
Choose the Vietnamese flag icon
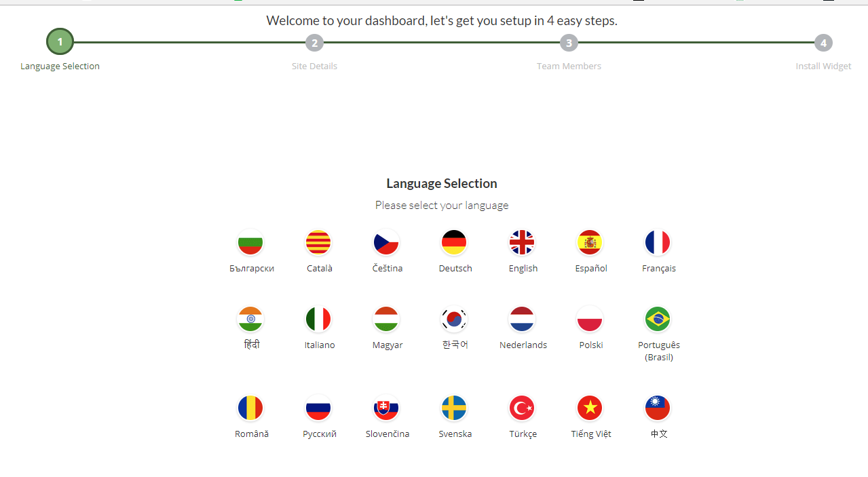click(x=590, y=408)
